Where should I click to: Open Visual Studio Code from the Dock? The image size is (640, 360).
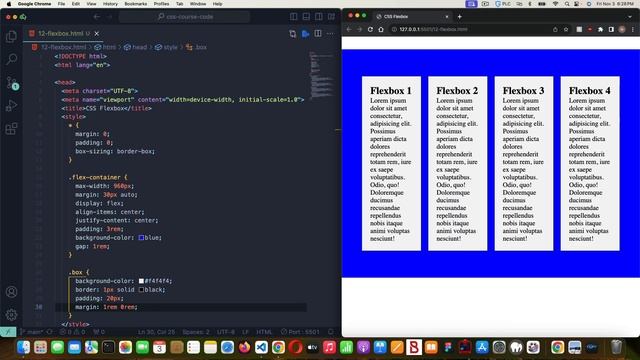tap(261, 347)
